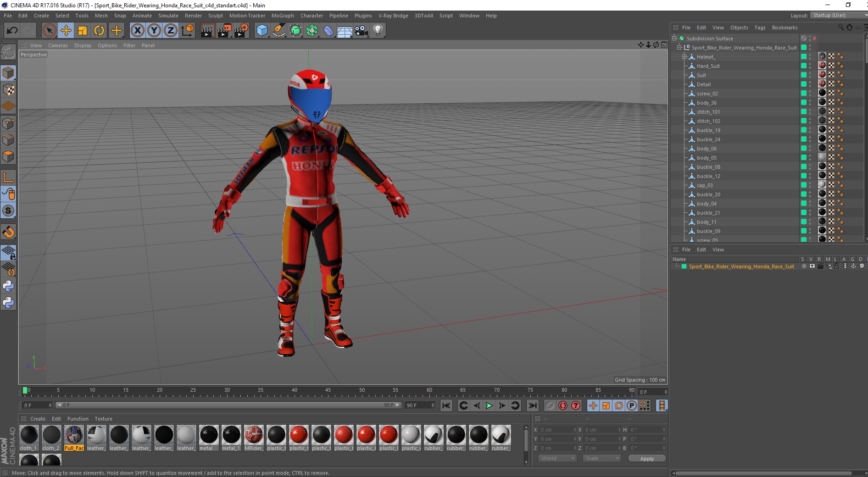Play the animation forward
This screenshot has width=868, height=477.
point(489,405)
